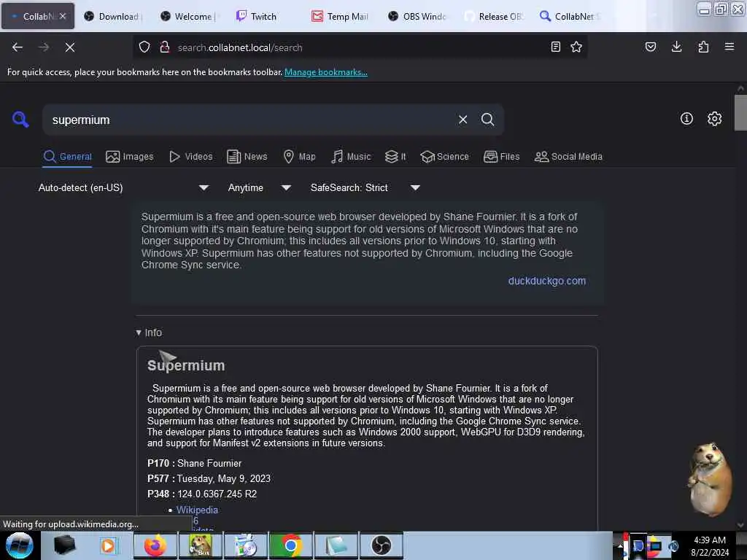Click the P348 version value 124.0.6367.245 R2
The width and height of the screenshot is (747, 560).
click(217, 494)
